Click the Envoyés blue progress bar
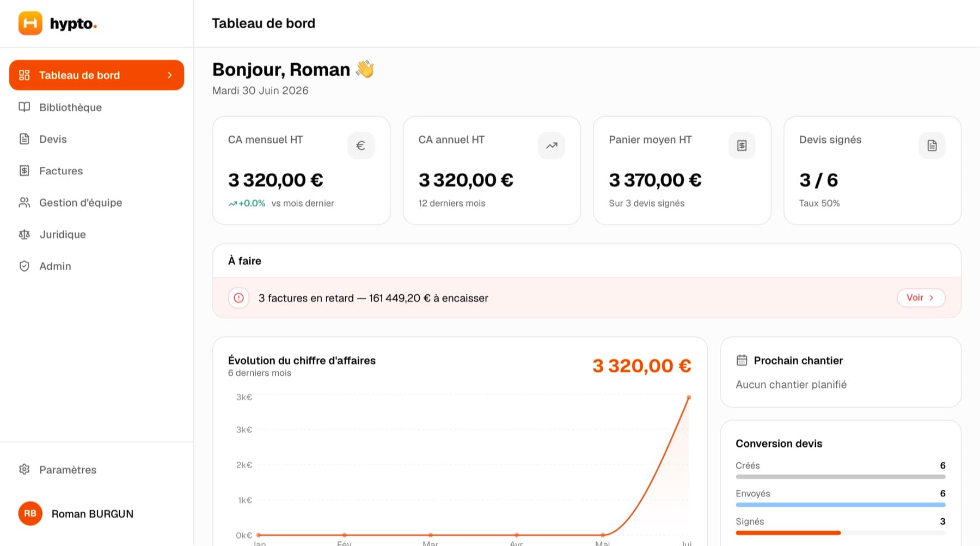Viewport: 980px width, 546px height. click(841, 505)
